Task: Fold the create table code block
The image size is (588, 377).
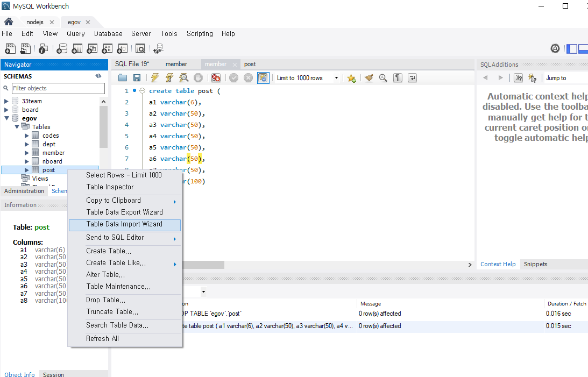Action: tap(142, 91)
